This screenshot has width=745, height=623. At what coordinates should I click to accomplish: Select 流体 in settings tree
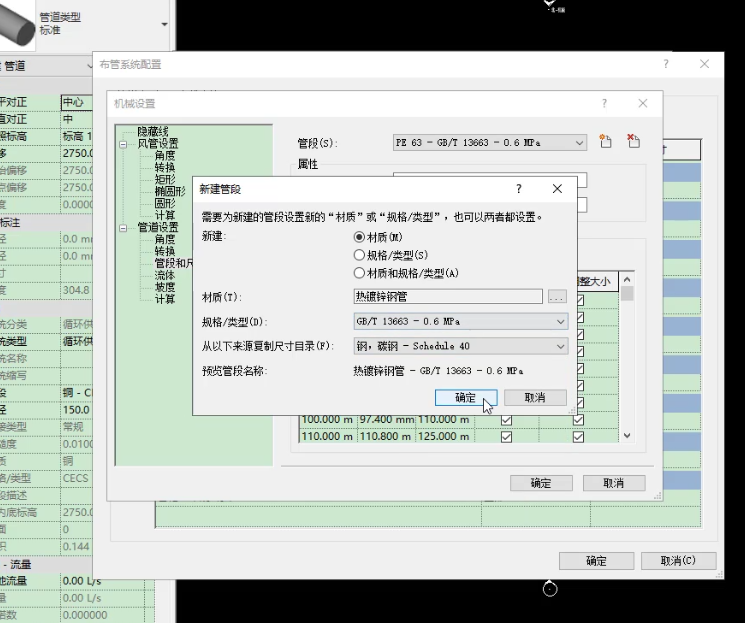tap(164, 275)
